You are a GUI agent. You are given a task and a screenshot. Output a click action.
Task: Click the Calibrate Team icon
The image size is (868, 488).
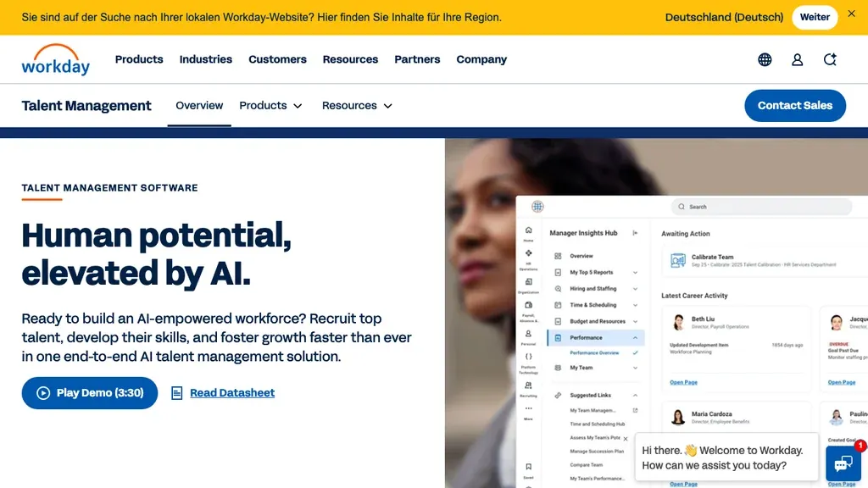677,260
